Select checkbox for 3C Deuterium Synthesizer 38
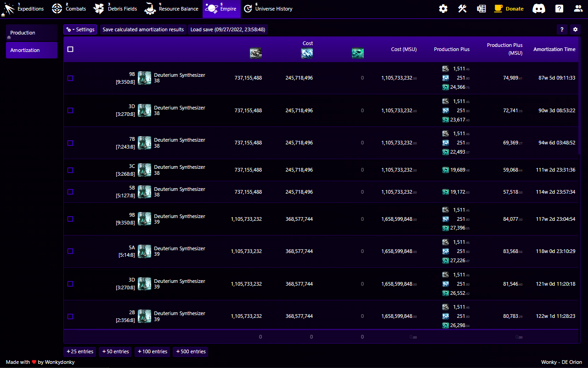Viewport: 588px width, 368px height. click(70, 170)
